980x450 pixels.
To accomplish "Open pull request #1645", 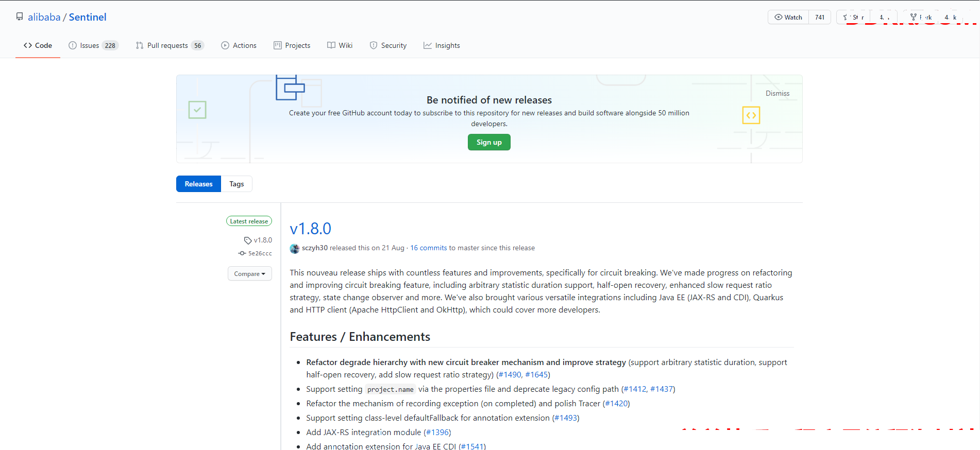I will pos(536,374).
